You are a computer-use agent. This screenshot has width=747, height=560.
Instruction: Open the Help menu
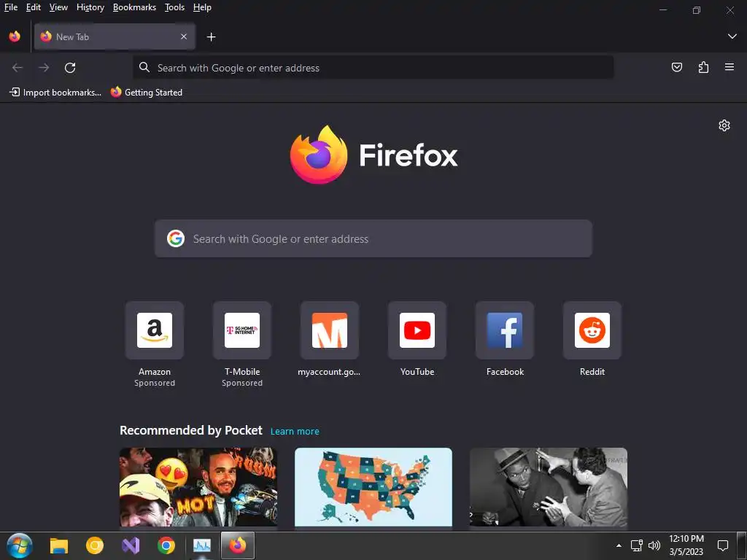[x=202, y=7]
